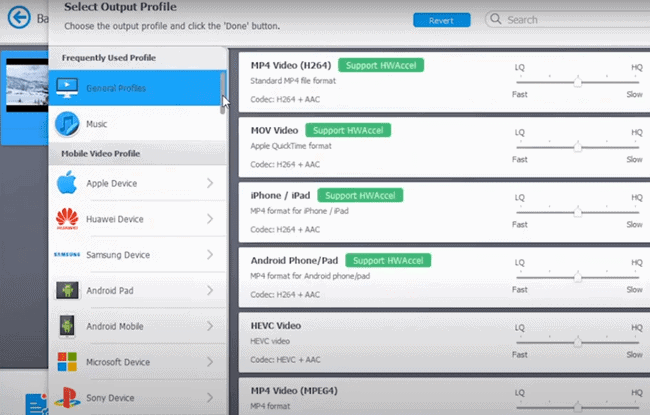650x415 pixels.
Task: Select Android Pad label
Action: tap(110, 291)
